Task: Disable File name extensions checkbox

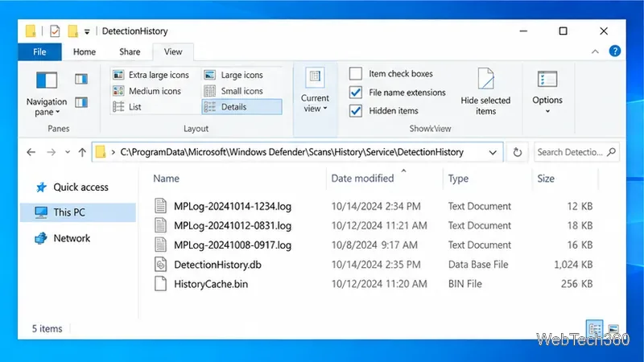Action: [x=356, y=93]
